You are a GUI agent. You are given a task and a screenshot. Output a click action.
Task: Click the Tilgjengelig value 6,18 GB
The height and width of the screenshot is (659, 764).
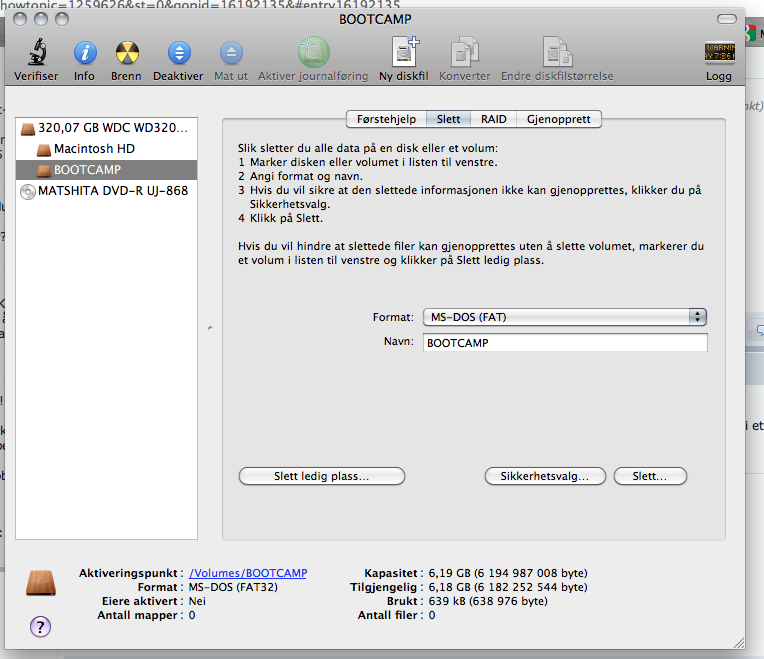508,587
